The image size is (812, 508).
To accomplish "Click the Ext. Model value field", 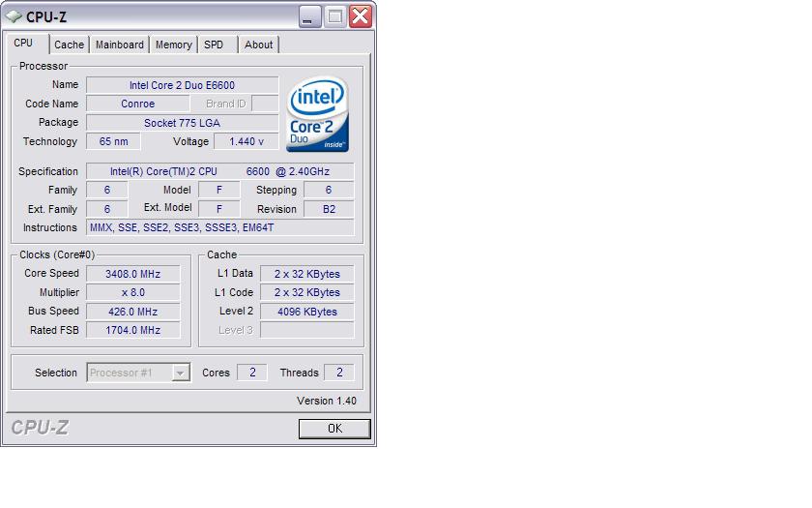I will [219, 209].
